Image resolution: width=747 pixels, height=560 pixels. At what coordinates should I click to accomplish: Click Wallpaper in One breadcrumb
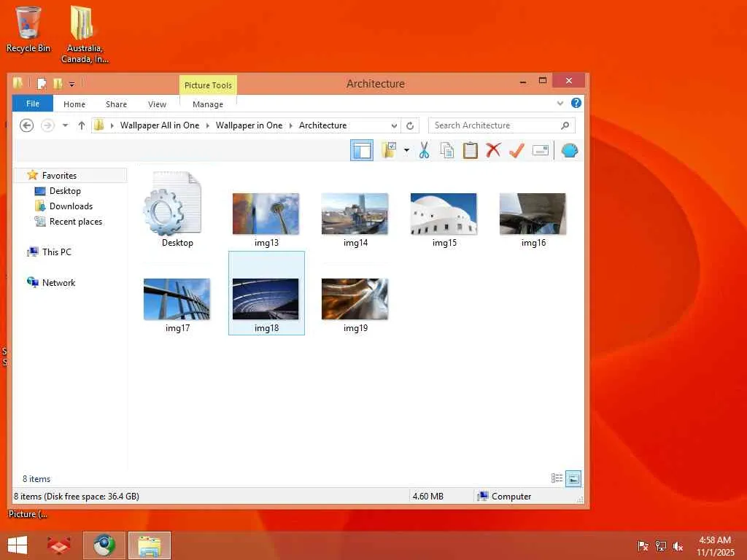coord(249,125)
